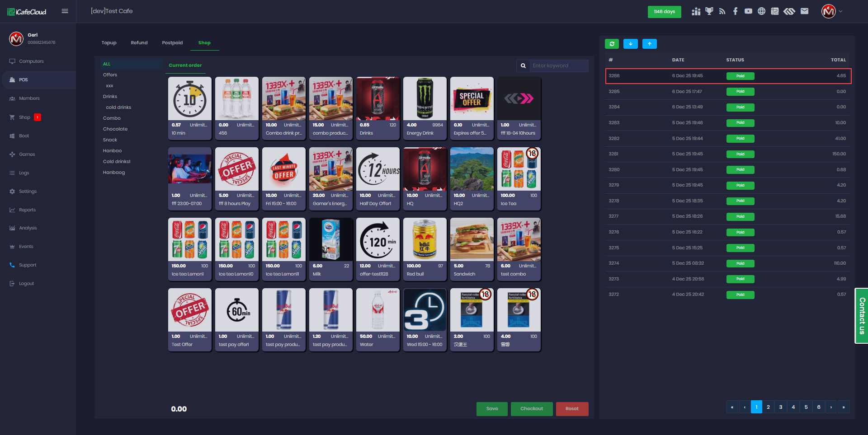
Task: Open the RSS feed icon
Action: point(722,11)
